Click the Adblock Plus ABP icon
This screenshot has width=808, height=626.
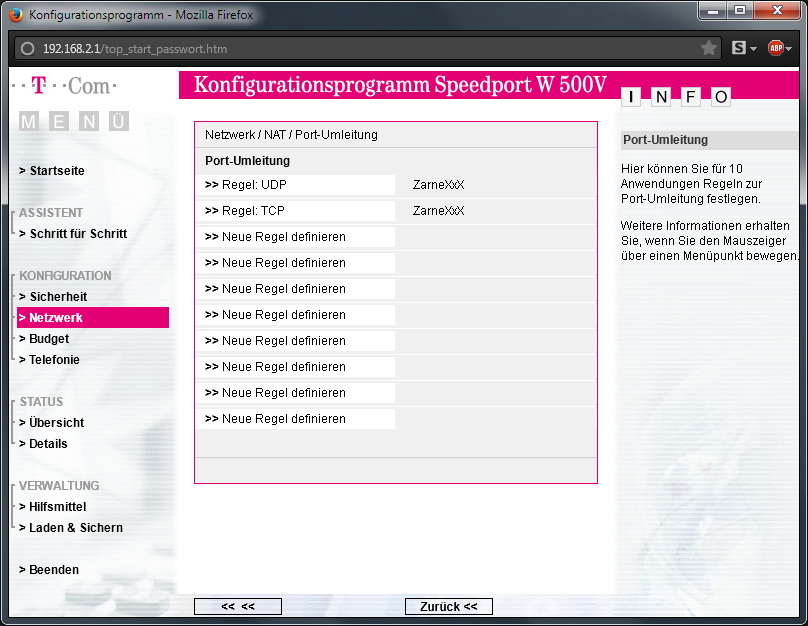[776, 48]
